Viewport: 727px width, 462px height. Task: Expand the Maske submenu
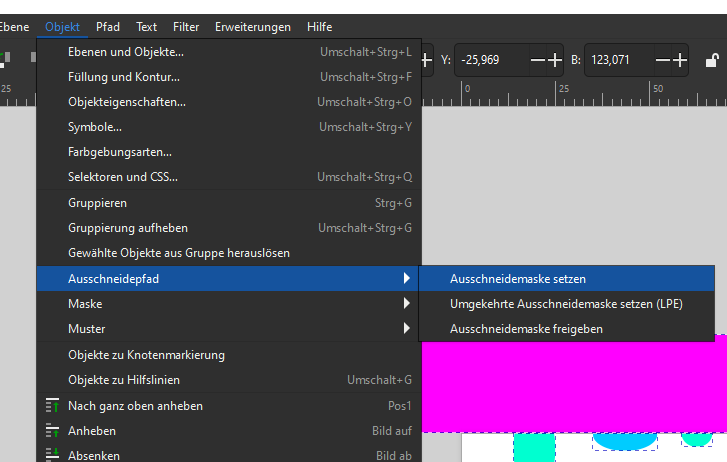228,303
